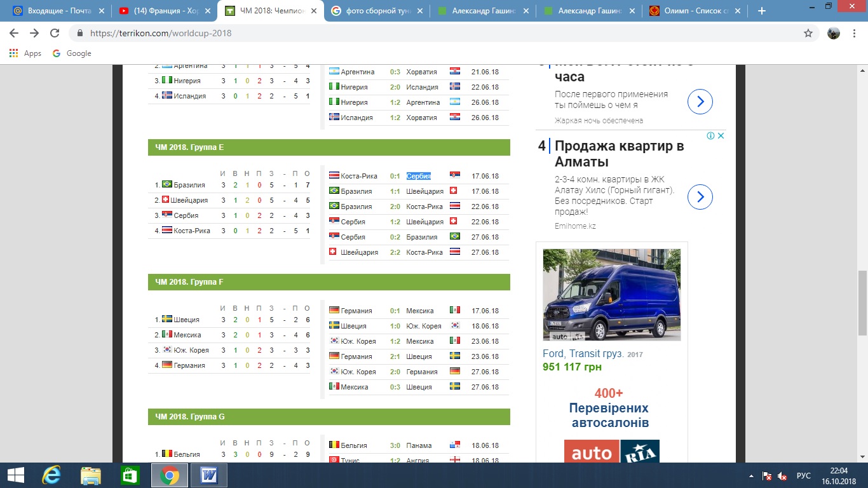This screenshot has height=488, width=868.
Task: Open the Windows Start menu
Action: [16, 475]
